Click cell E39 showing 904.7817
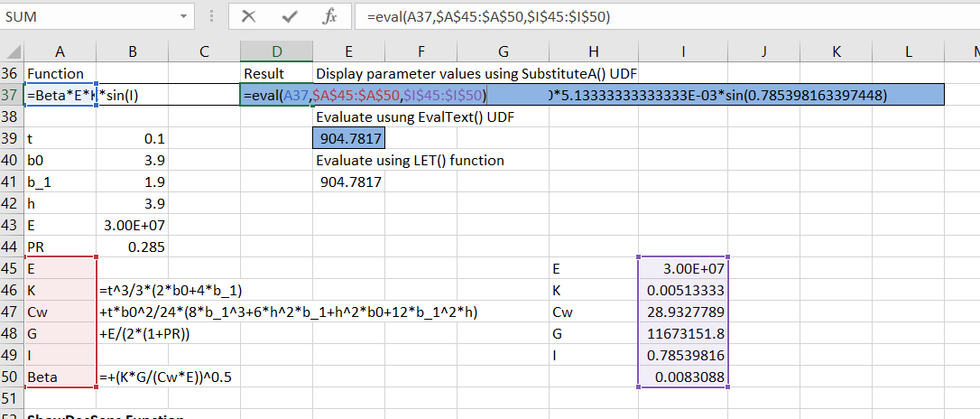The width and height of the screenshot is (980, 419). (x=348, y=138)
